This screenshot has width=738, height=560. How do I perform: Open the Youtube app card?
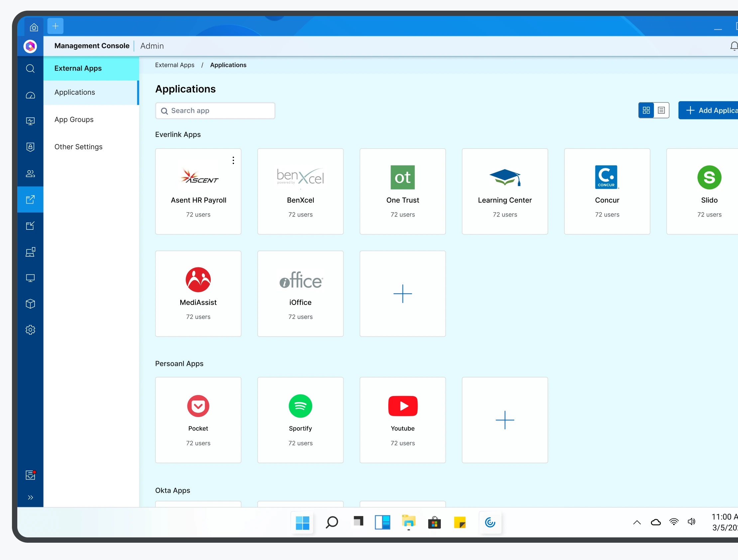(x=403, y=420)
